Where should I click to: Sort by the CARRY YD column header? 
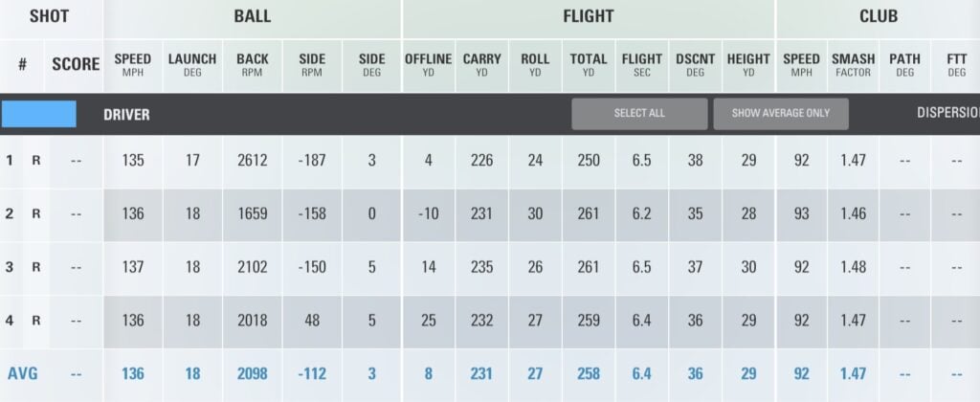pos(481,64)
